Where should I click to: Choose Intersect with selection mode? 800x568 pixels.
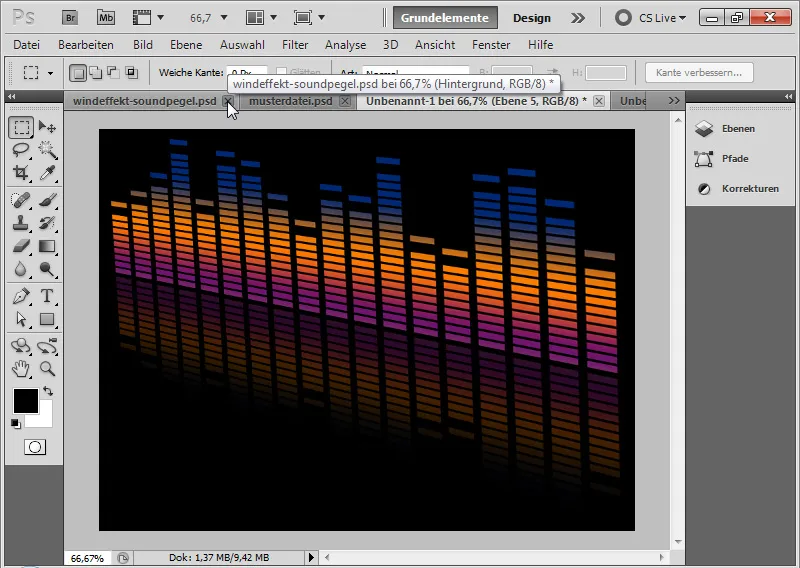[x=131, y=73]
